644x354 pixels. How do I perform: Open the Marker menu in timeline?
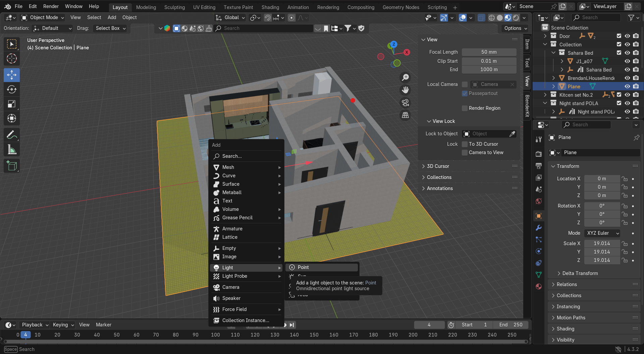[103, 325]
